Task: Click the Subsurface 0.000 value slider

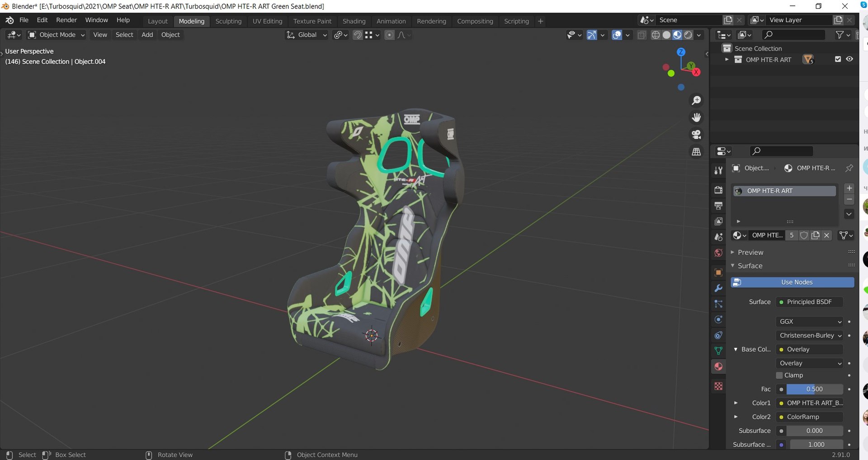Action: point(815,431)
